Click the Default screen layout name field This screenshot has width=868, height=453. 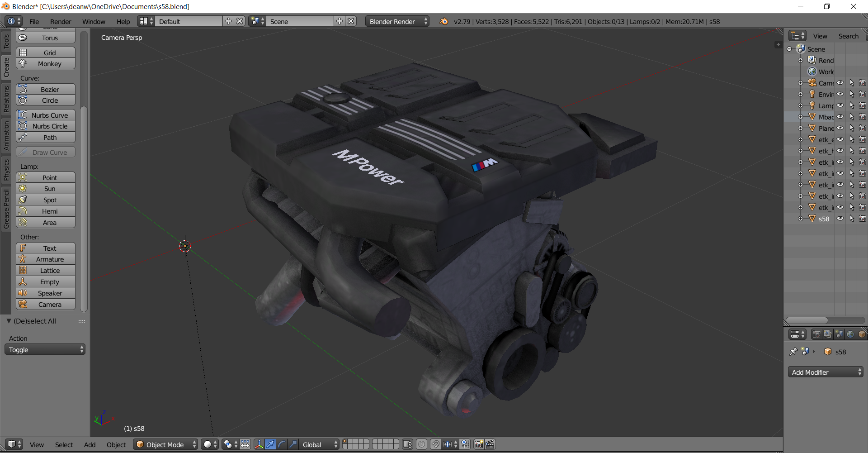(189, 21)
